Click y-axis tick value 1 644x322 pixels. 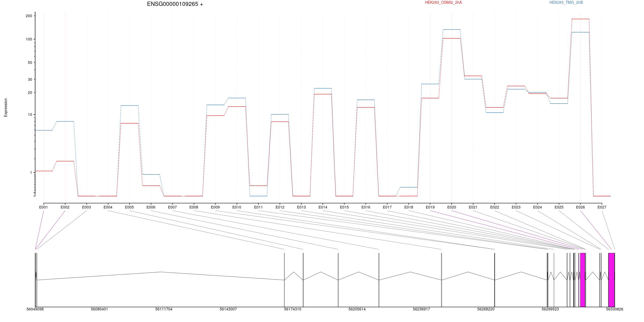point(31,173)
